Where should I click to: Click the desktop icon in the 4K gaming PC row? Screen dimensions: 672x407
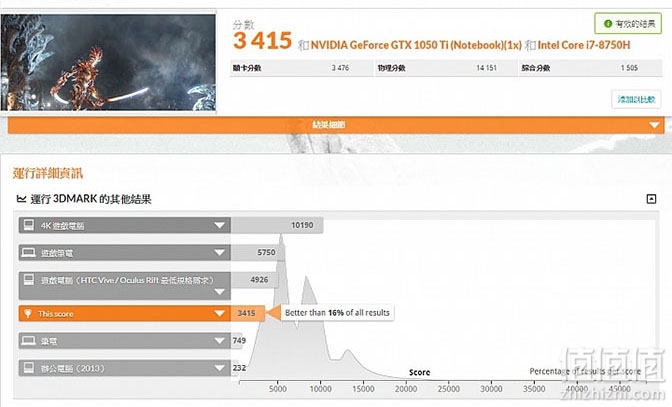coord(29,225)
